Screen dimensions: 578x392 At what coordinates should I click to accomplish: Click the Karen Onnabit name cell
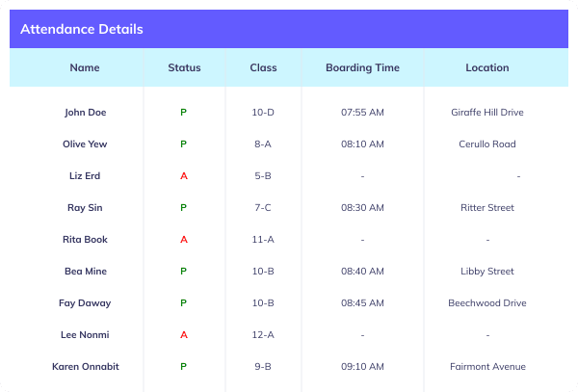[85, 367]
